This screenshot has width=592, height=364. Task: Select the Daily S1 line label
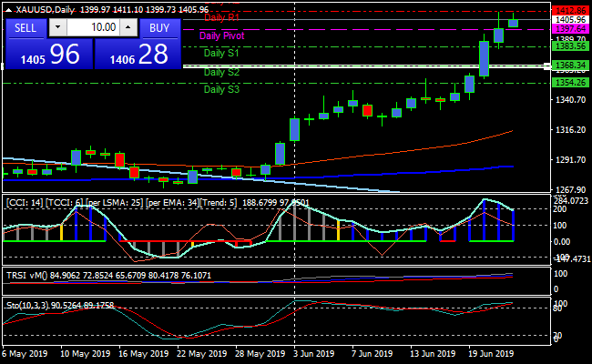coord(222,54)
